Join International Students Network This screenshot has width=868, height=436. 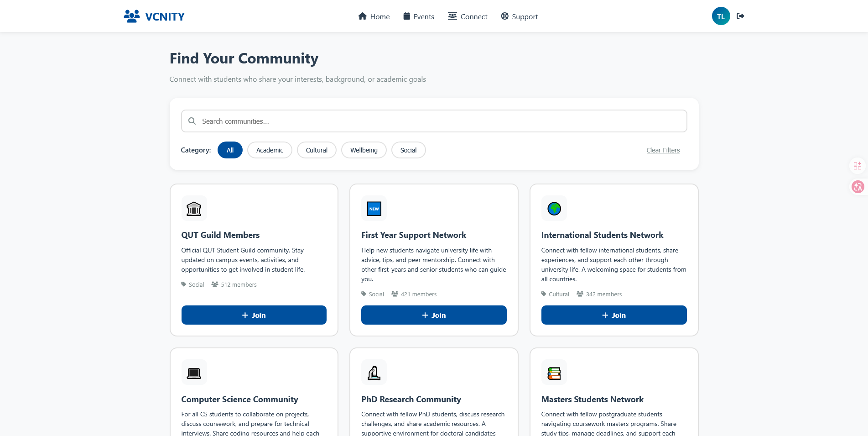click(x=614, y=315)
